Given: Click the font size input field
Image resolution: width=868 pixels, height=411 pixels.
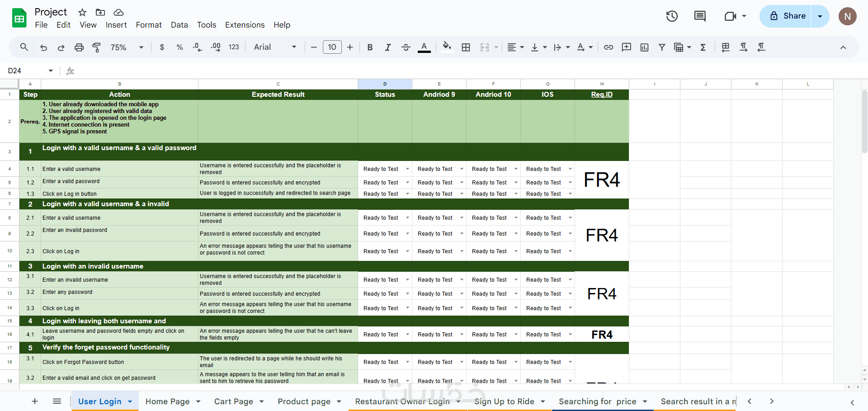Looking at the screenshot, I should [x=332, y=47].
